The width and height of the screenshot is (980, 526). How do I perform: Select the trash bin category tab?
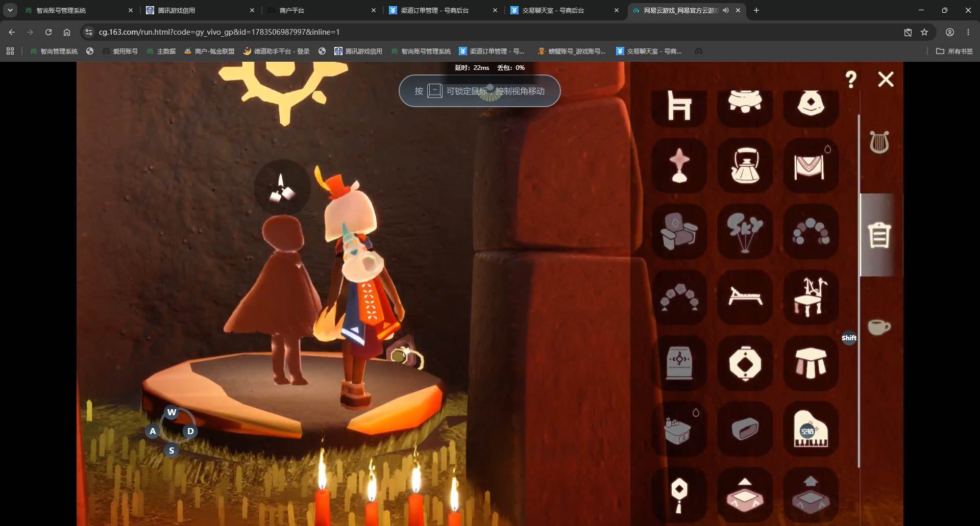point(879,235)
